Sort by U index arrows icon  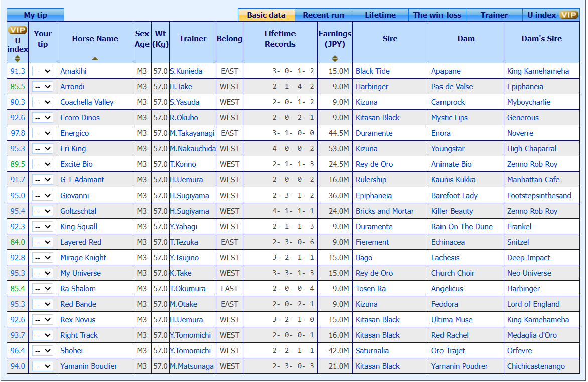tap(17, 59)
